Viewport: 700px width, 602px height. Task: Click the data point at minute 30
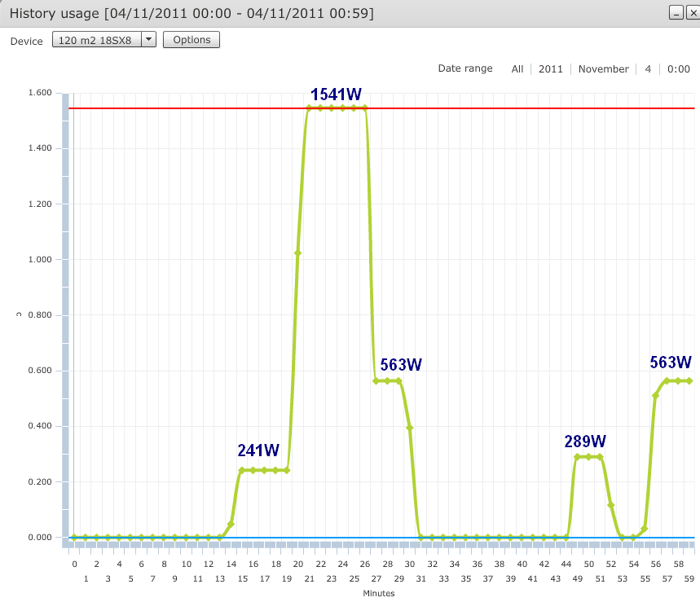[410, 428]
